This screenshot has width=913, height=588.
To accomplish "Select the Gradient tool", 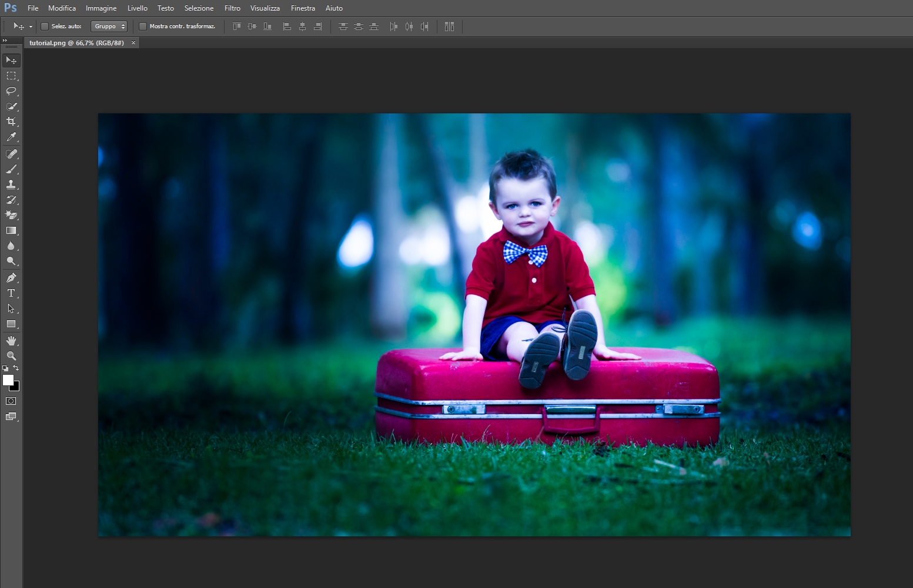I will click(11, 230).
